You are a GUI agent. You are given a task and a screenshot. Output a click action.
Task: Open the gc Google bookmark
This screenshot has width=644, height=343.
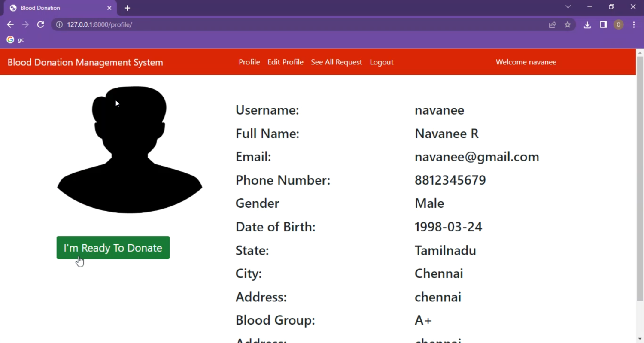15,40
